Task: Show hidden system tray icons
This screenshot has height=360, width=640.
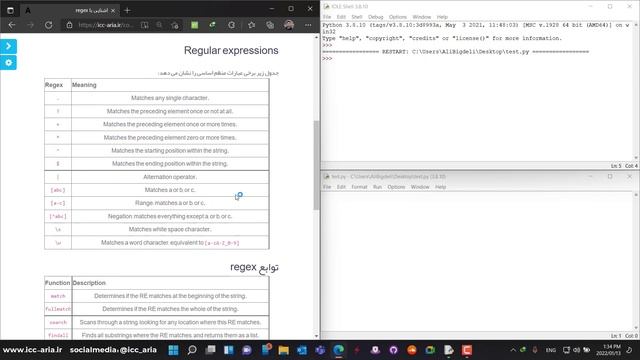Action: (513, 350)
